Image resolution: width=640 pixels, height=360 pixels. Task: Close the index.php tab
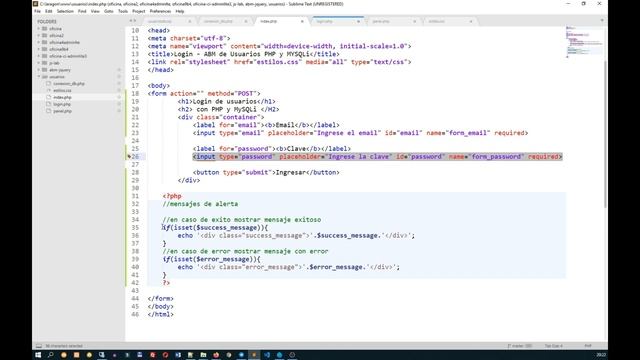(x=302, y=21)
